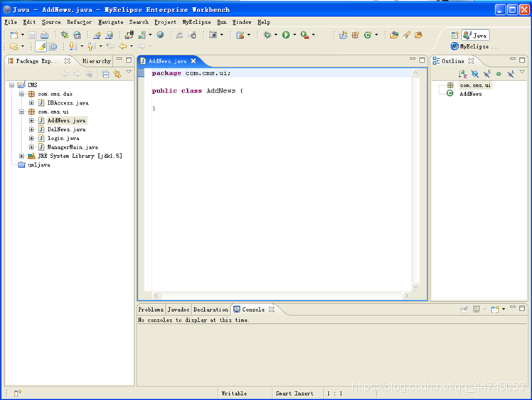Image resolution: width=532 pixels, height=400 pixels.
Task: Select DelNews.java in the package tree
Action: pos(67,130)
